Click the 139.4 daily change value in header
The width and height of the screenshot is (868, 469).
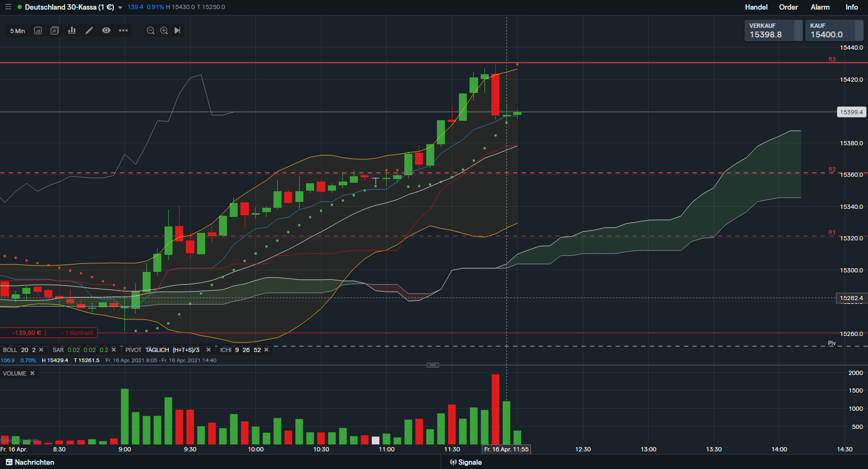click(135, 7)
